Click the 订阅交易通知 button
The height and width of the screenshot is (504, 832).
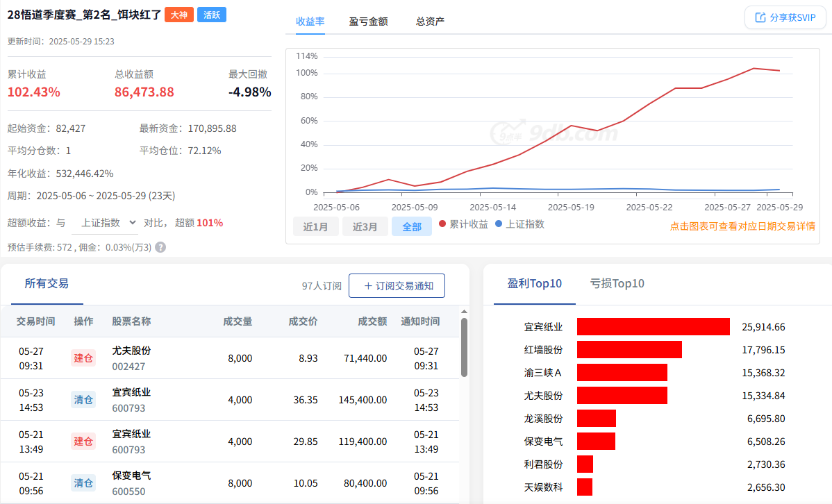point(397,286)
